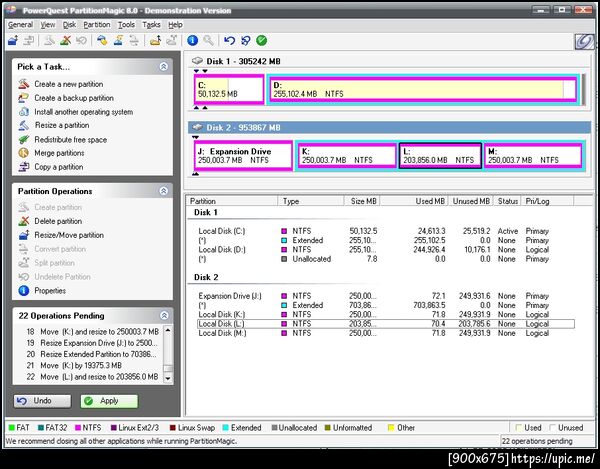Click the Format partition toolbar icon beside the label icon

click(x=118, y=40)
